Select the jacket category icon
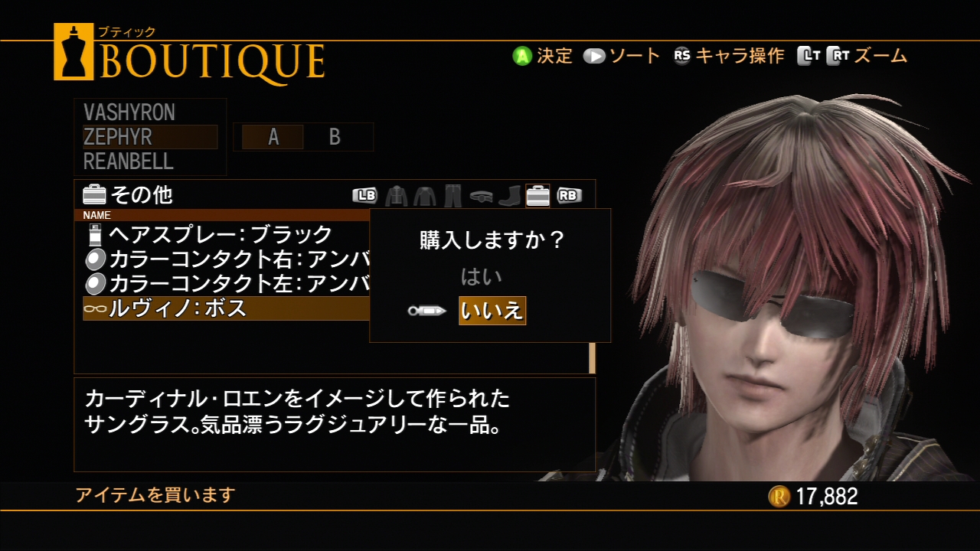 (396, 196)
